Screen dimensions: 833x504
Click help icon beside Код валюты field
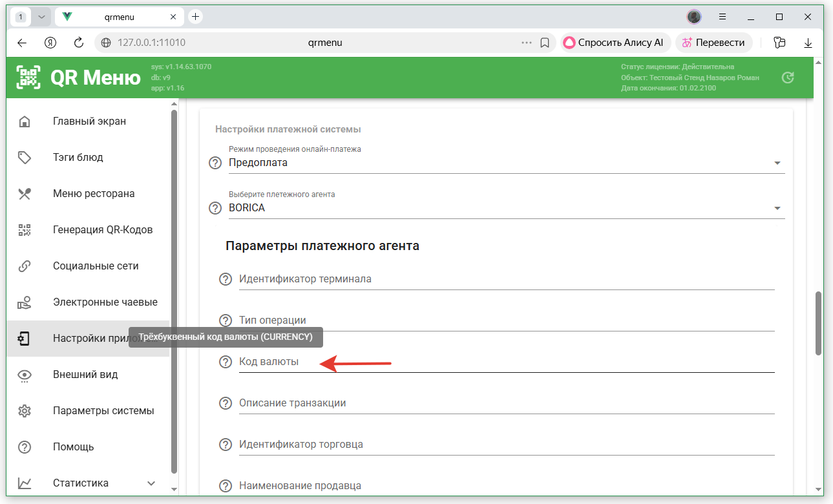[225, 362]
